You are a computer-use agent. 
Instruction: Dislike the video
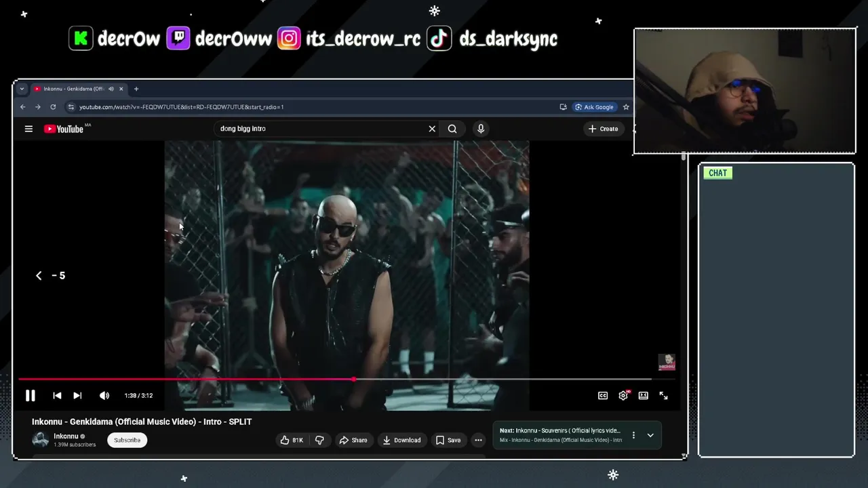pos(319,440)
